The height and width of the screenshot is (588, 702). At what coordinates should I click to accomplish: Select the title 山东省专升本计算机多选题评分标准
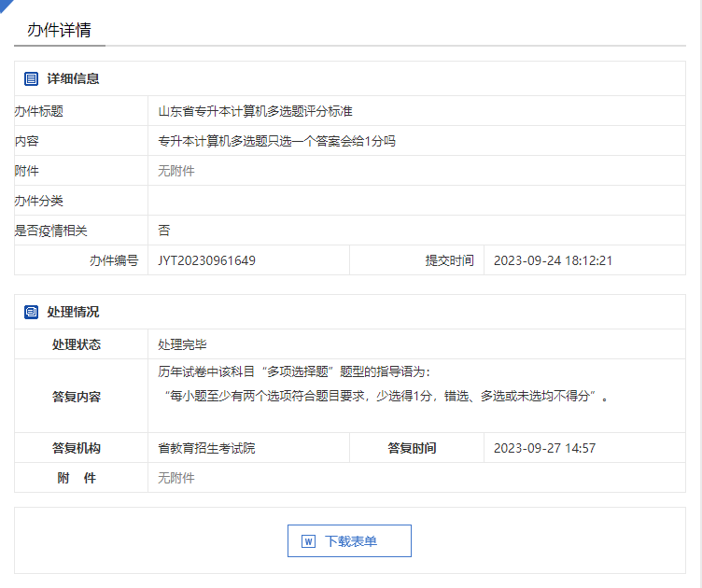pyautogui.click(x=255, y=111)
